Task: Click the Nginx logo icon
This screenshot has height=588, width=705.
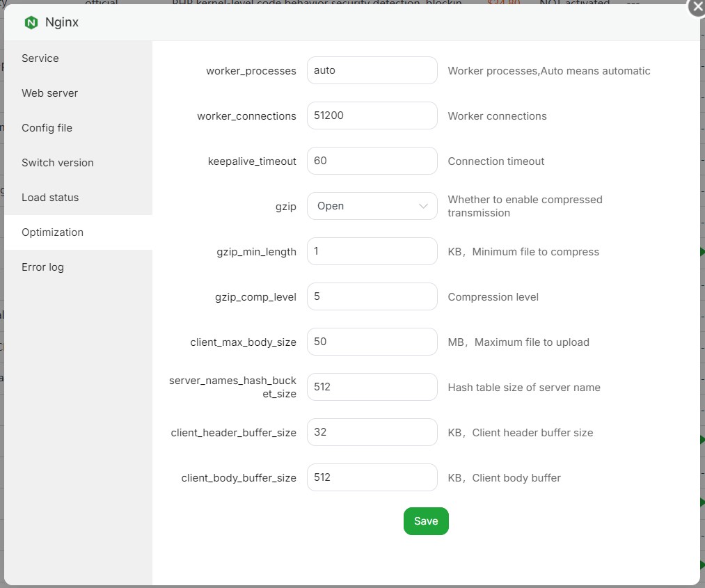Action: click(31, 22)
